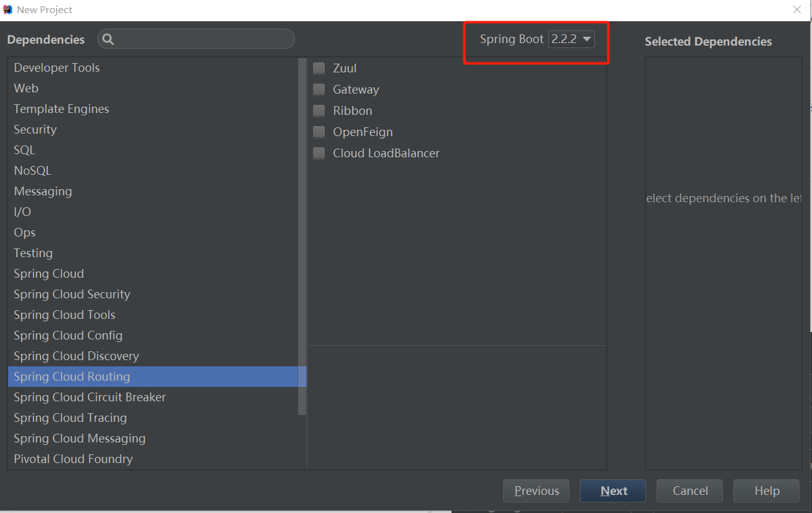Select the OpenFeign checkbox
Viewport: 812px width, 513px height.
pos(319,132)
